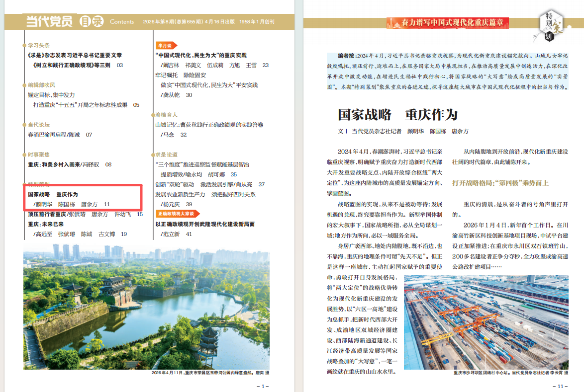Open the highlighted 国家战略 重庆作为 contents entry
The width and height of the screenshot is (584, 392).
click(x=54, y=194)
